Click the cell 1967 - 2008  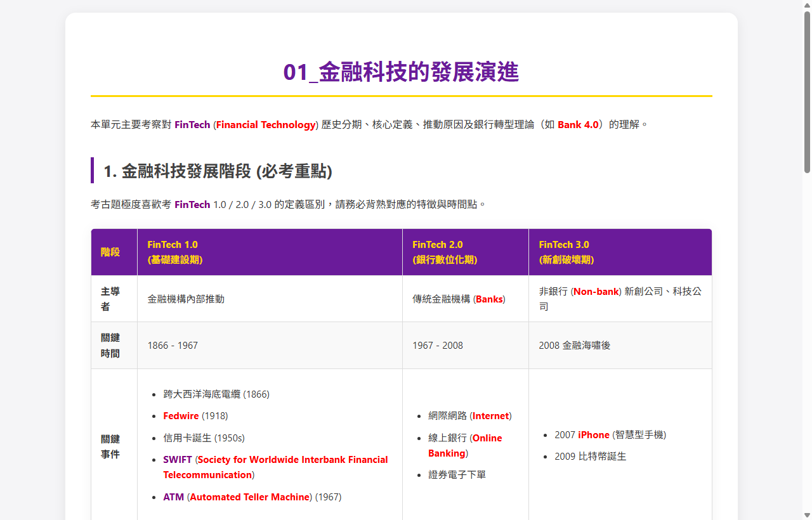click(465, 345)
